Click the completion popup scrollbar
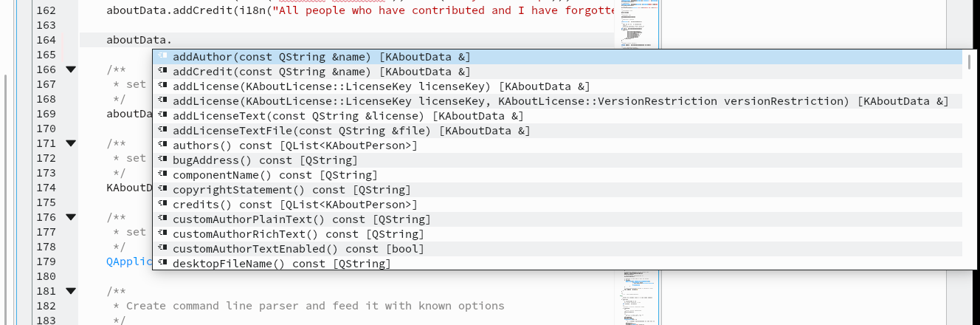Image resolution: width=980 pixels, height=325 pixels. [x=969, y=160]
